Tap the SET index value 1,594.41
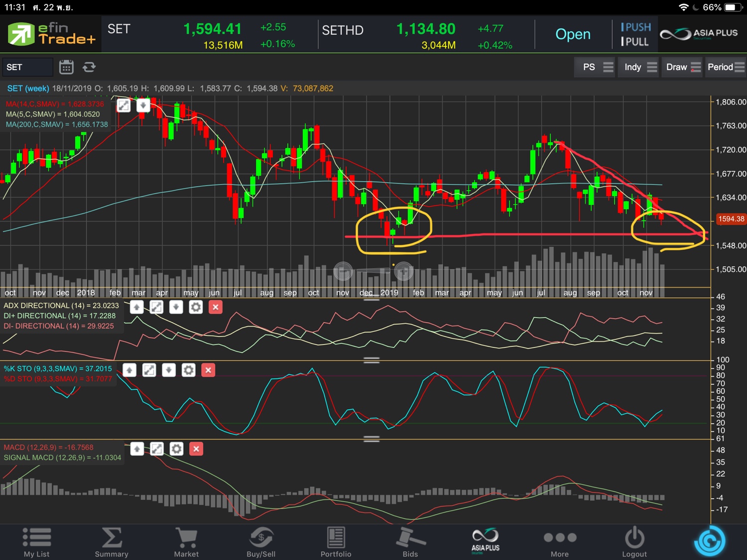The image size is (747, 560). point(213,29)
